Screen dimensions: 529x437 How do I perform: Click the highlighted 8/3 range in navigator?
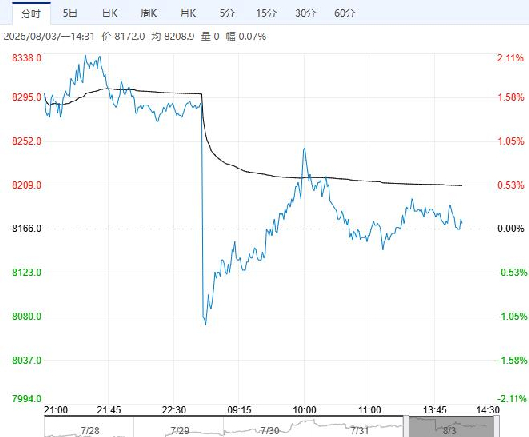tap(451, 427)
